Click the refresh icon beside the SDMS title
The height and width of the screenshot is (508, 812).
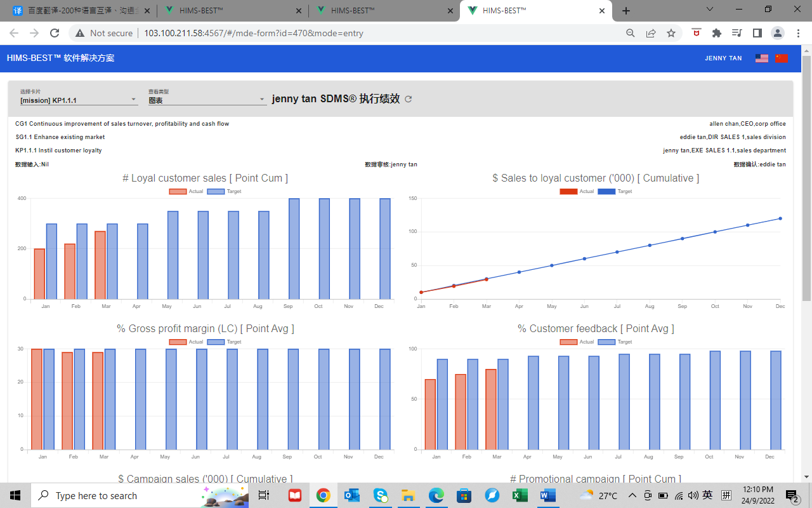pos(409,99)
